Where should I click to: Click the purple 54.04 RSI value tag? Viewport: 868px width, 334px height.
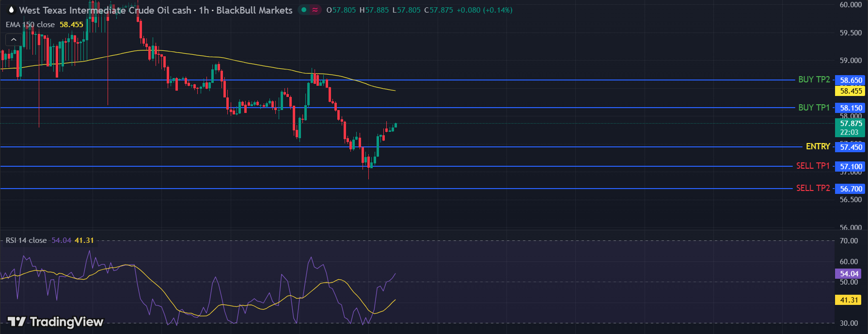click(x=849, y=274)
